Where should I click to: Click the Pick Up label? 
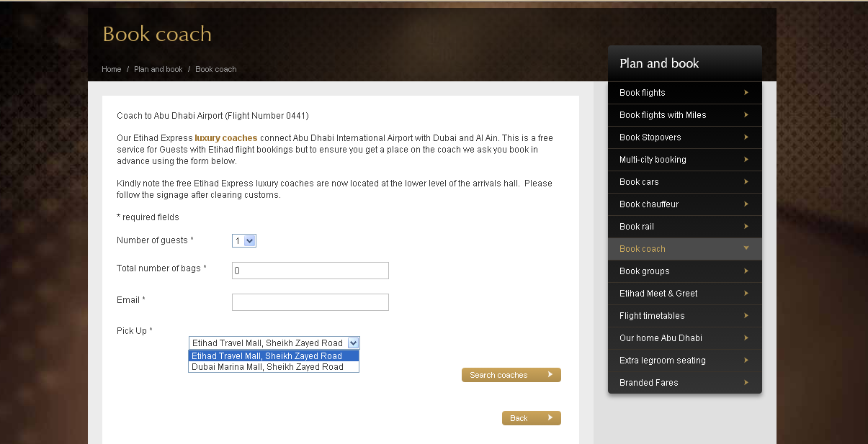[x=135, y=331]
